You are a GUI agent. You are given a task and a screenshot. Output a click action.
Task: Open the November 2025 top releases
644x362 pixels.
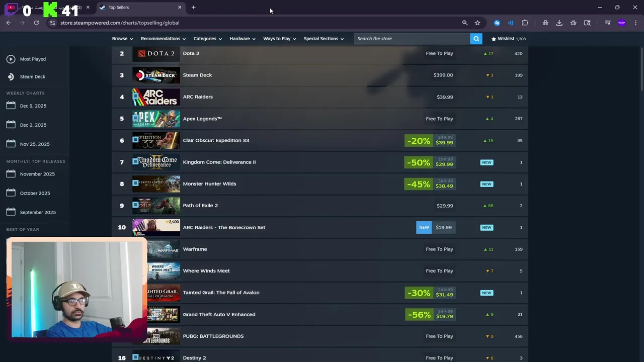point(37,174)
